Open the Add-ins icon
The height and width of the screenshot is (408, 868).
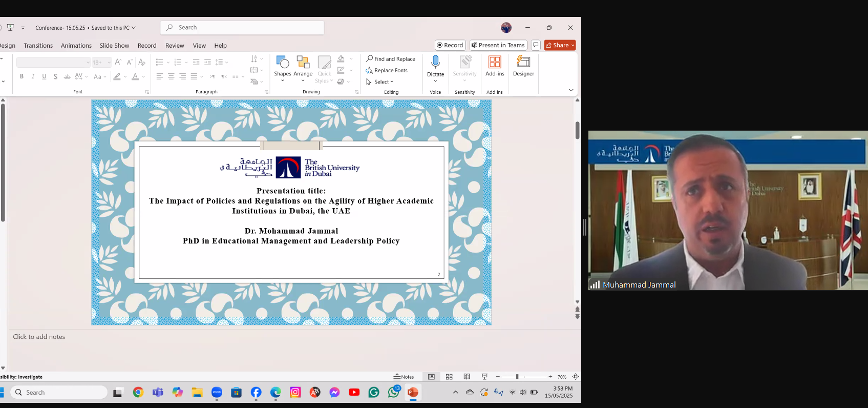tap(495, 67)
